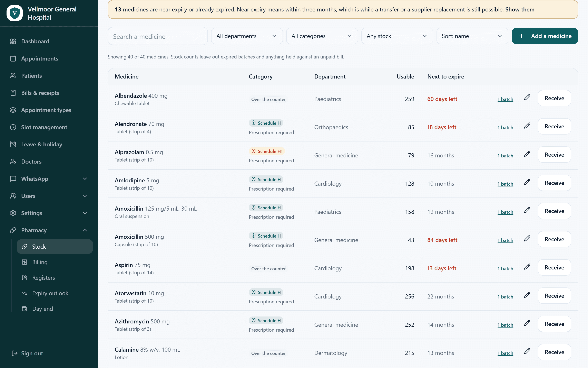Click the Leave & holiday calendar icon
Viewport: 588px width, 368px height.
13,144
